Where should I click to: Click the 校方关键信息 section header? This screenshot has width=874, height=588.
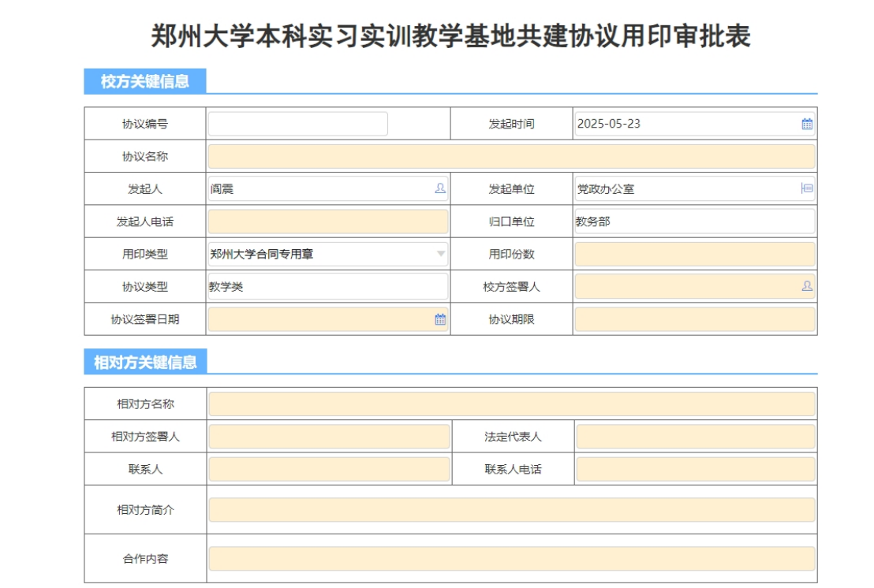(145, 81)
